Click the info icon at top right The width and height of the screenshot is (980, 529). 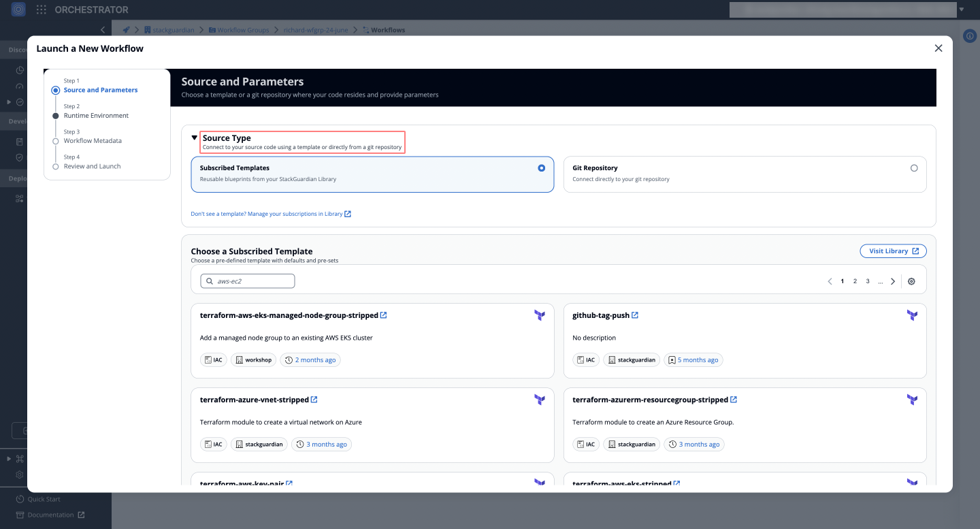[970, 36]
